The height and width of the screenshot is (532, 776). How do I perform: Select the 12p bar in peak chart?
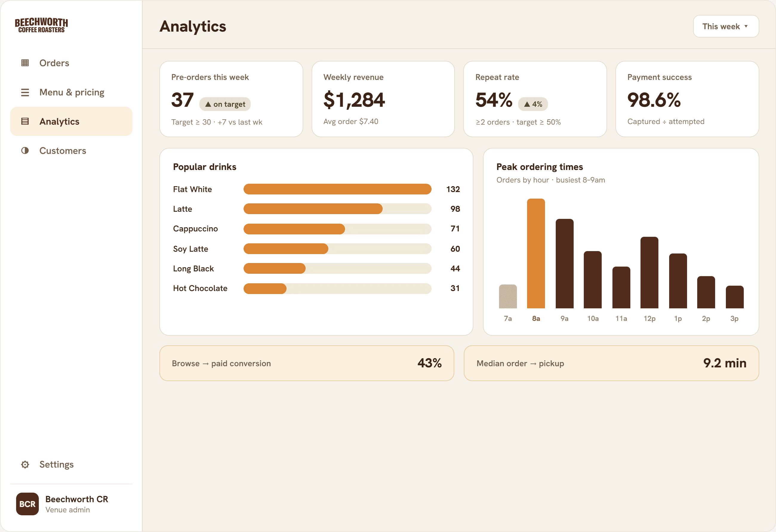(649, 273)
